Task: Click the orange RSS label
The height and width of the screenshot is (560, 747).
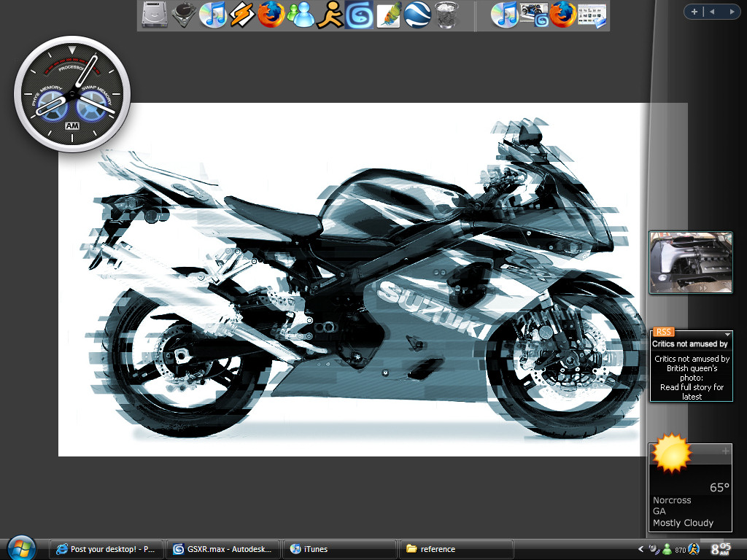Action: pyautogui.click(x=663, y=332)
